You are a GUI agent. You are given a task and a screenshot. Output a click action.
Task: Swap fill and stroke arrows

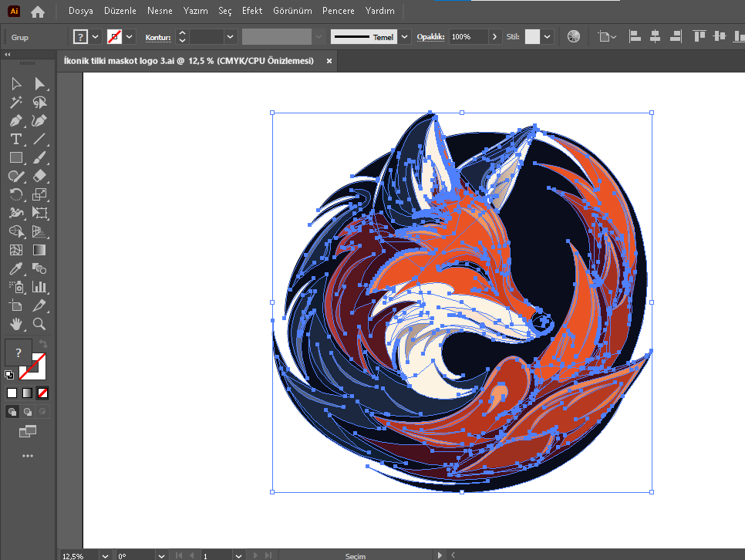click(42, 343)
